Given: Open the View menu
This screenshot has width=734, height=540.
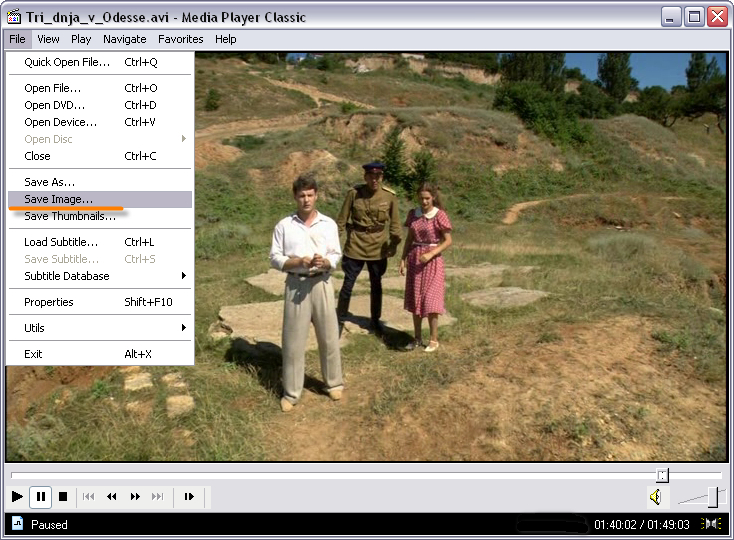Looking at the screenshot, I should [48, 39].
